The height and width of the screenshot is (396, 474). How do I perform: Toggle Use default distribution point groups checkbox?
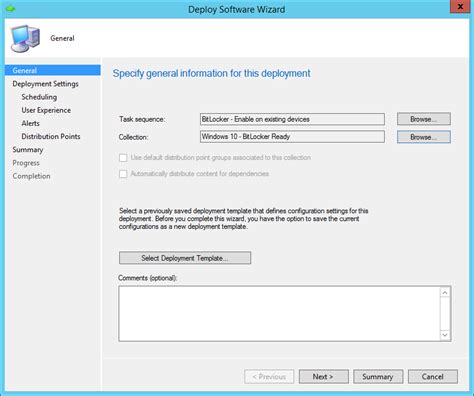point(123,158)
